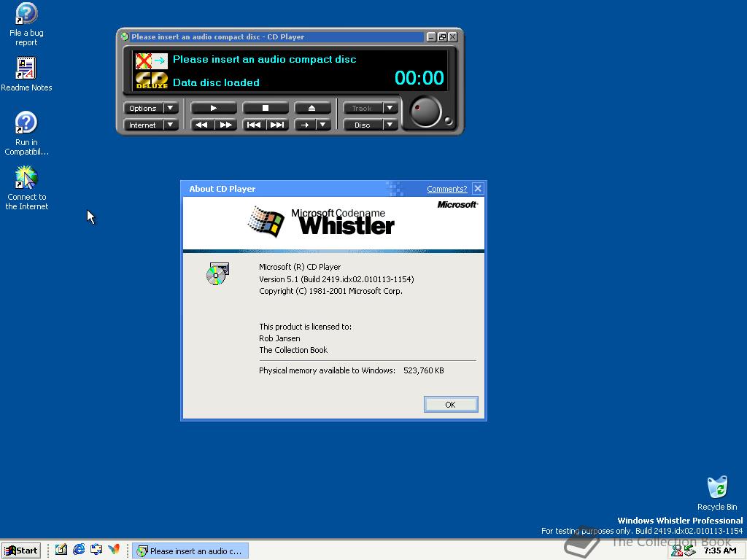Image resolution: width=747 pixels, height=560 pixels.
Task: Click the CD Deluxe logo icon
Action: (x=152, y=80)
